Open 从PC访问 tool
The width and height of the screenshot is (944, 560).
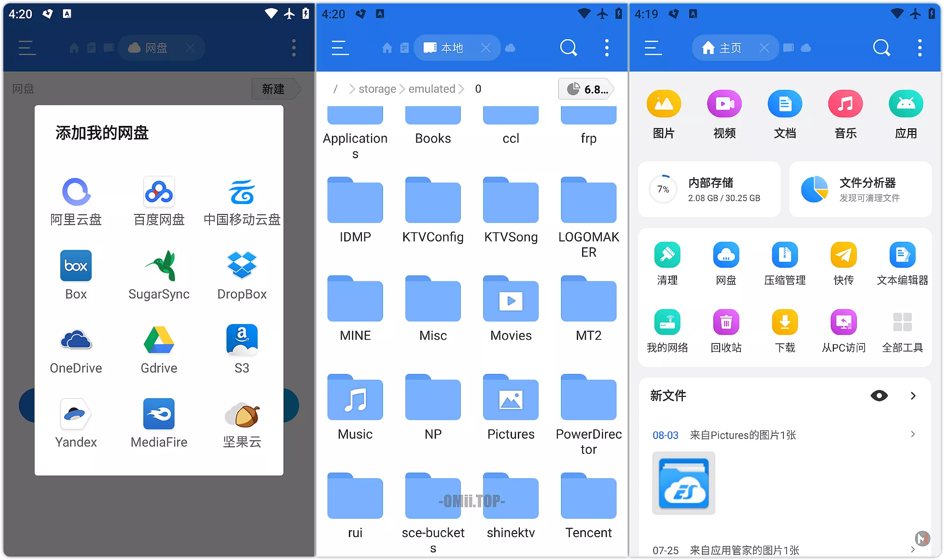(843, 331)
